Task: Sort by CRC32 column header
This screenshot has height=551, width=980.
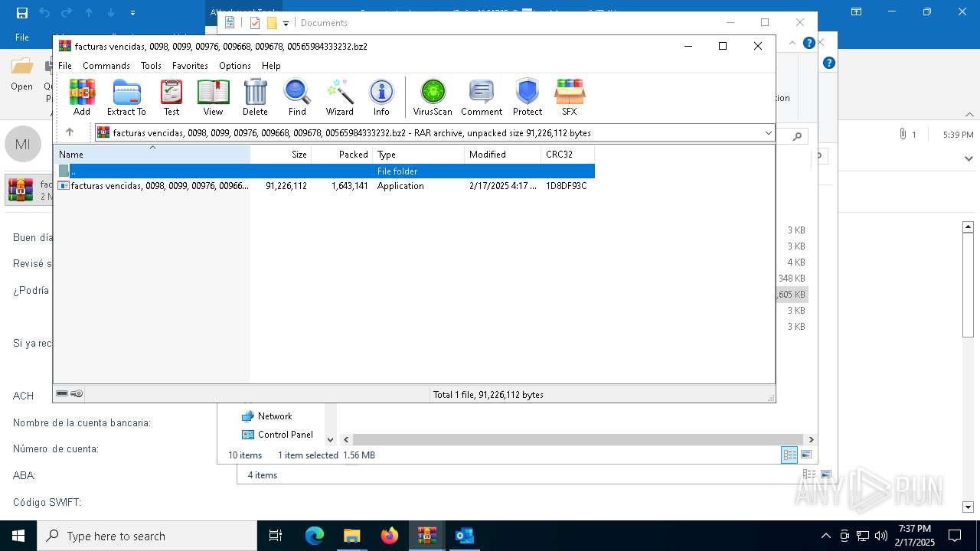Action: [568, 155]
